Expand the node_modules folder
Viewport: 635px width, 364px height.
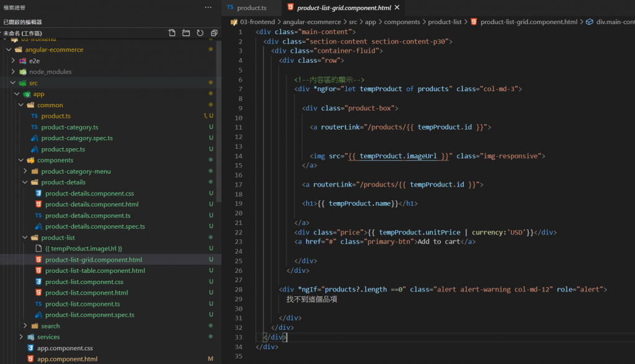(50, 72)
